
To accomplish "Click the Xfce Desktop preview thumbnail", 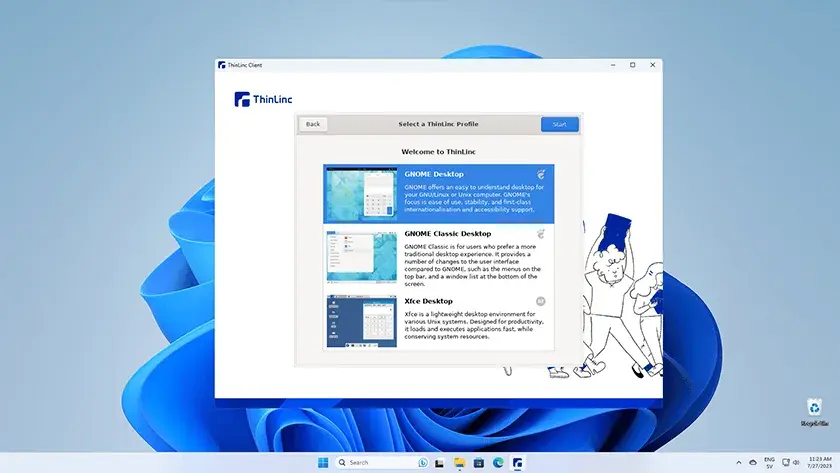I will coord(360,320).
